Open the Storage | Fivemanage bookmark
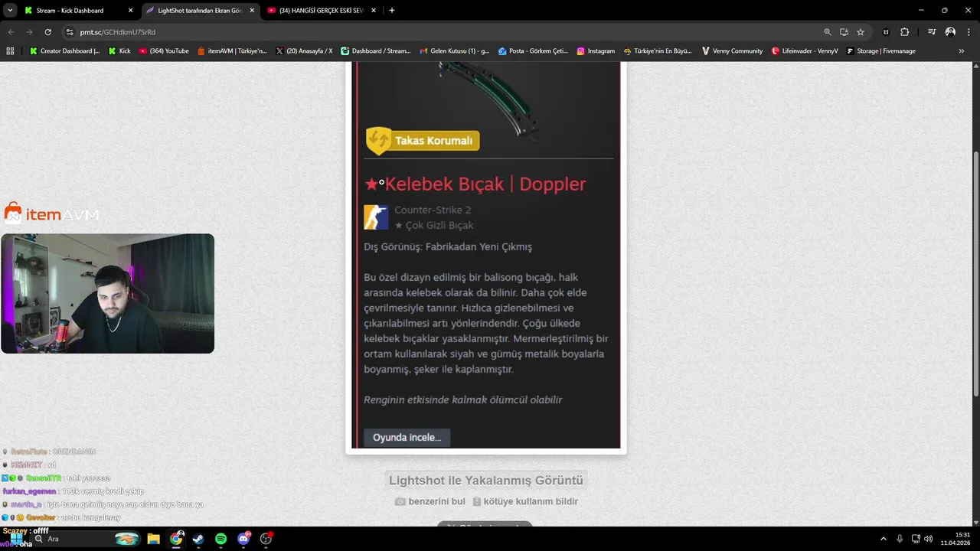This screenshot has height=551, width=980. pyautogui.click(x=881, y=51)
